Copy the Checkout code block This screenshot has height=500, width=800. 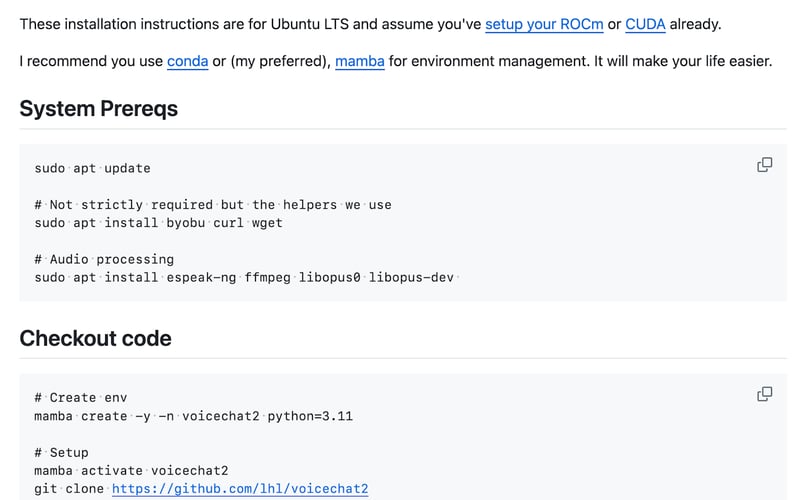(764, 394)
